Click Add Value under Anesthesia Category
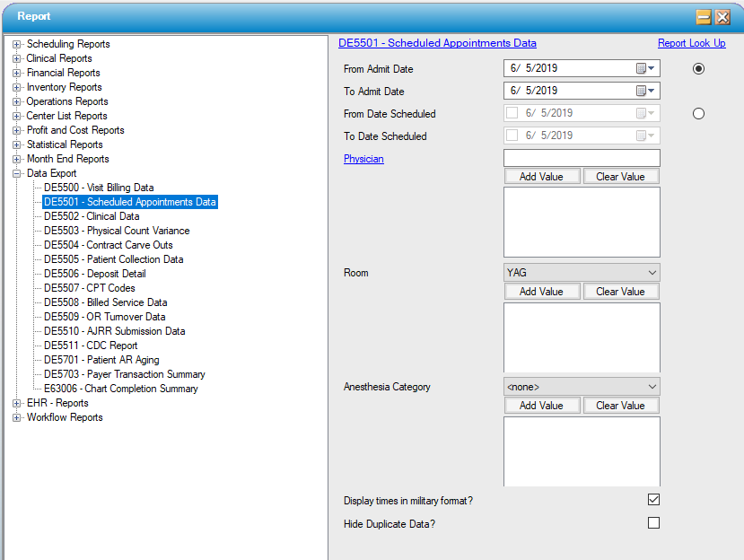The height and width of the screenshot is (560, 744). 542,405
